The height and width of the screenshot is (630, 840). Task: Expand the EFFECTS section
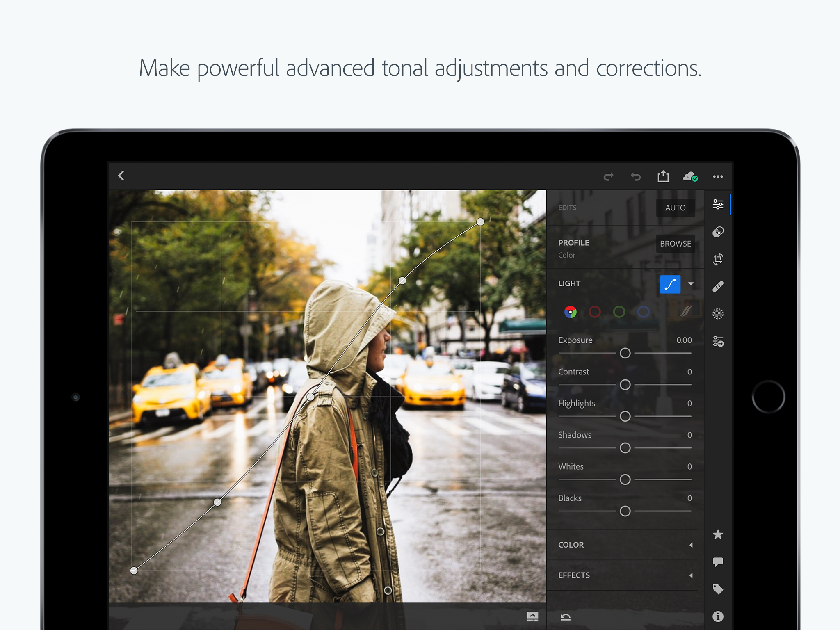click(x=625, y=575)
